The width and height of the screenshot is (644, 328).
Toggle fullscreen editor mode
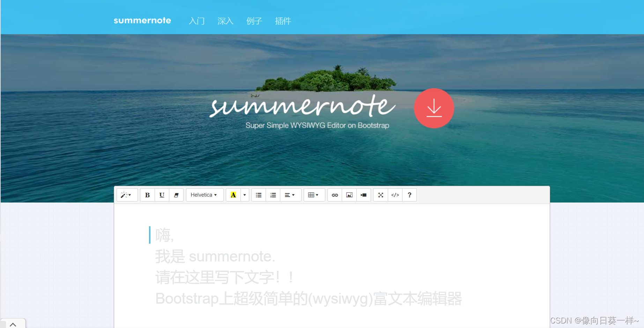coord(380,195)
